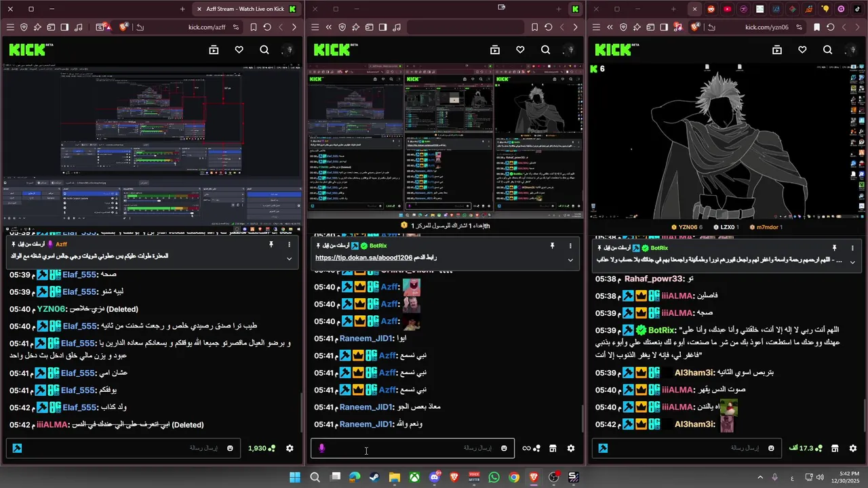Open emoji picker in azff chat box
Image resolution: width=868 pixels, height=488 pixels.
tap(230, 448)
